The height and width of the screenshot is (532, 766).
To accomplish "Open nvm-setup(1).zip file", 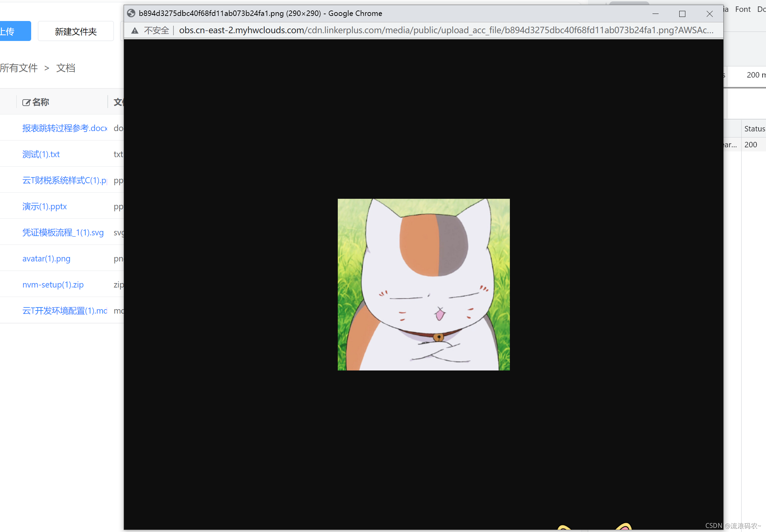I will (x=53, y=284).
